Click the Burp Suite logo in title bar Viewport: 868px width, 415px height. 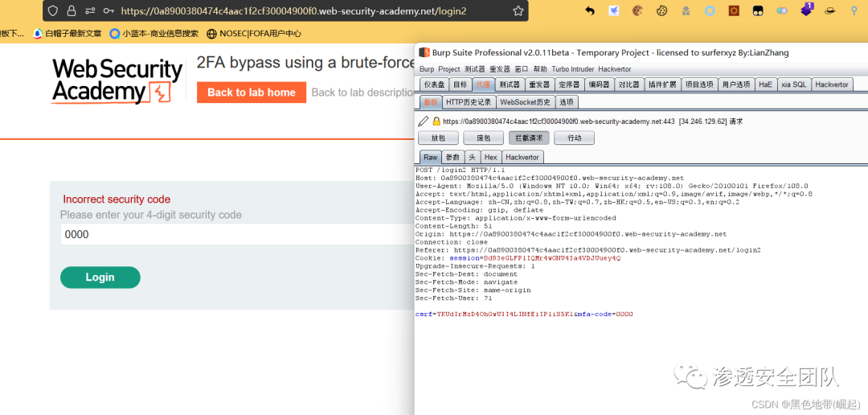pyautogui.click(x=425, y=52)
